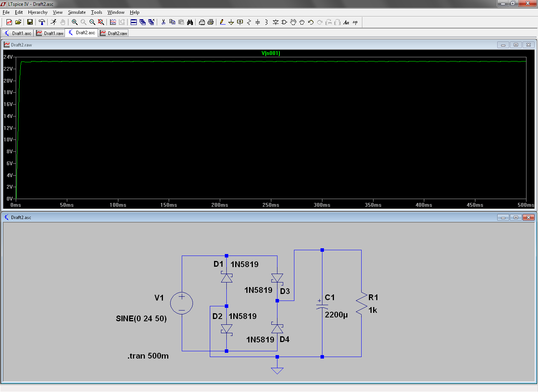The width and height of the screenshot is (538, 392).
Task: Click the SPICE directive .op icon
Action: tap(355, 22)
